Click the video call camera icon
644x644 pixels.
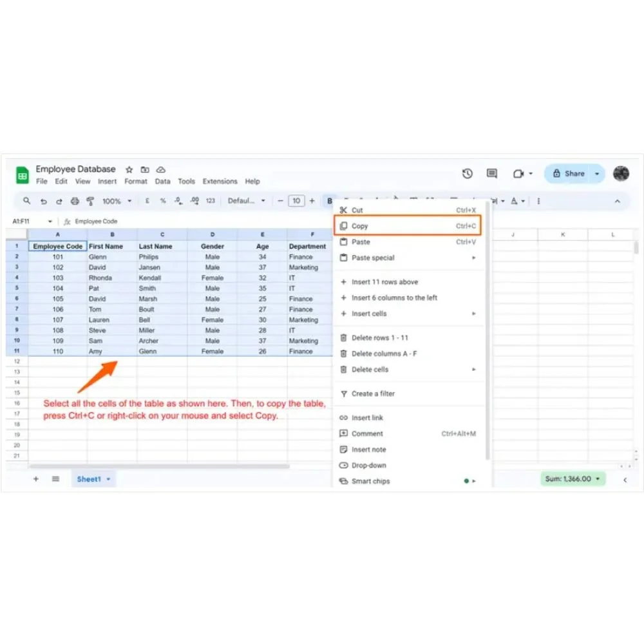click(518, 174)
